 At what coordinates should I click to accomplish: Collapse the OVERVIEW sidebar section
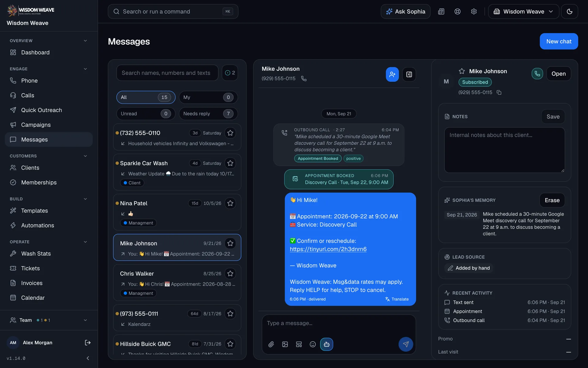[x=85, y=41]
